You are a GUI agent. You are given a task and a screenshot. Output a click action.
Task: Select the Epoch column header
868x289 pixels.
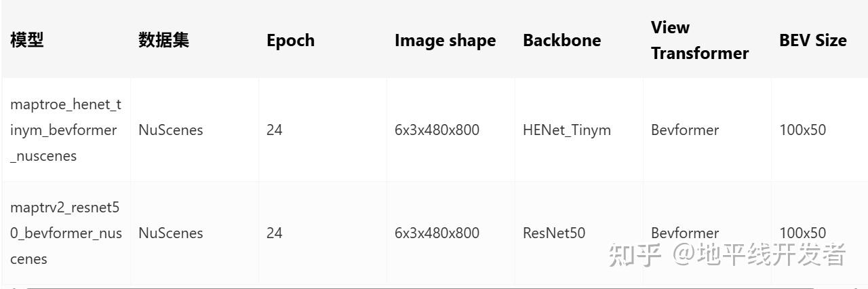point(290,40)
